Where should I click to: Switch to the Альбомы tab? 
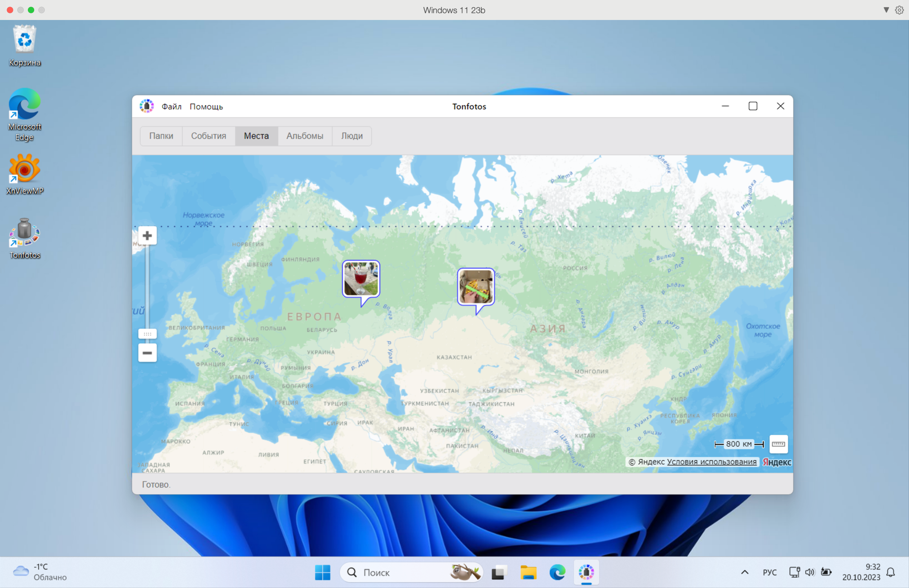coord(305,136)
